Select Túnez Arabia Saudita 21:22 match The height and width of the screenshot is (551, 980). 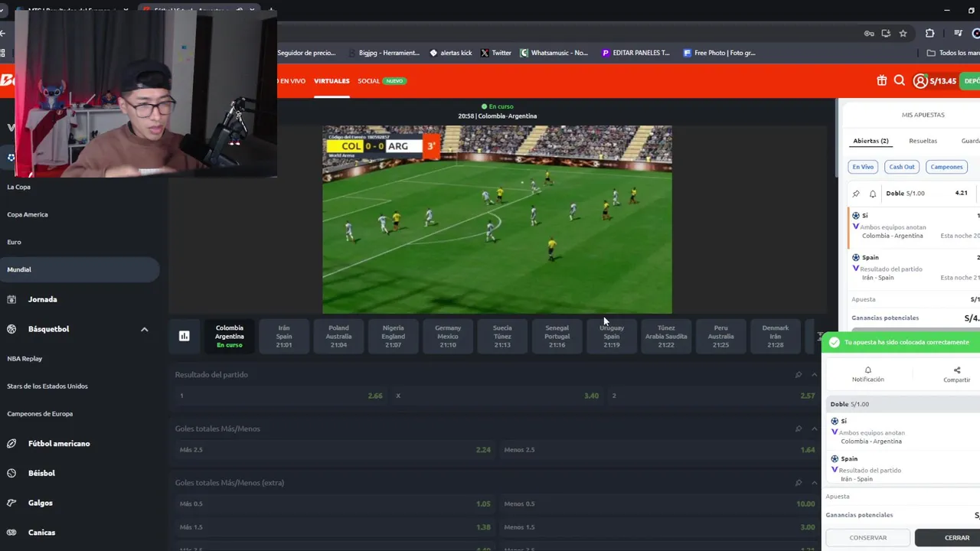pos(666,336)
